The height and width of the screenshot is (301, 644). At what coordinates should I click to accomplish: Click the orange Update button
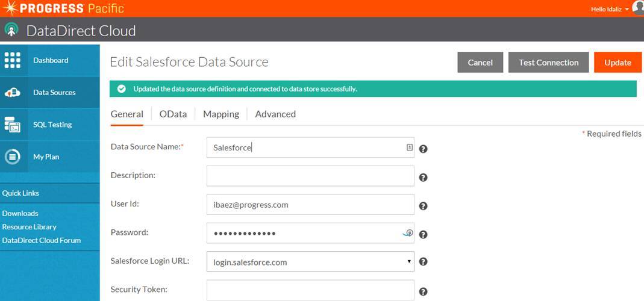(617, 63)
